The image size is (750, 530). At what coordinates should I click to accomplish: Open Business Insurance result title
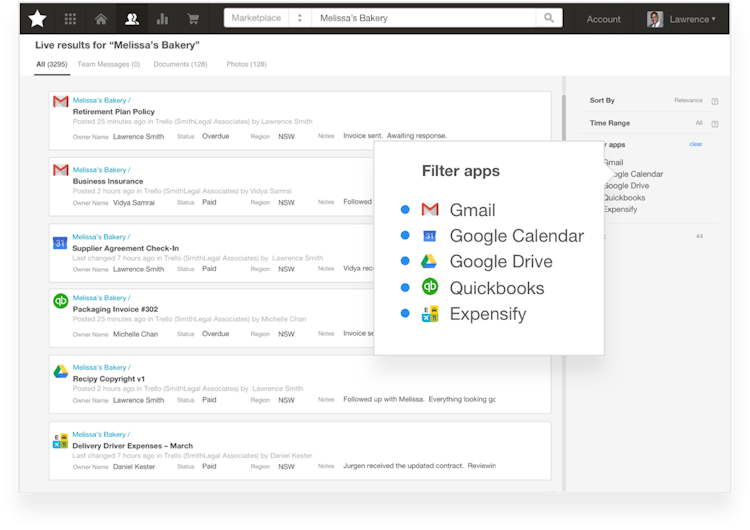point(108,181)
